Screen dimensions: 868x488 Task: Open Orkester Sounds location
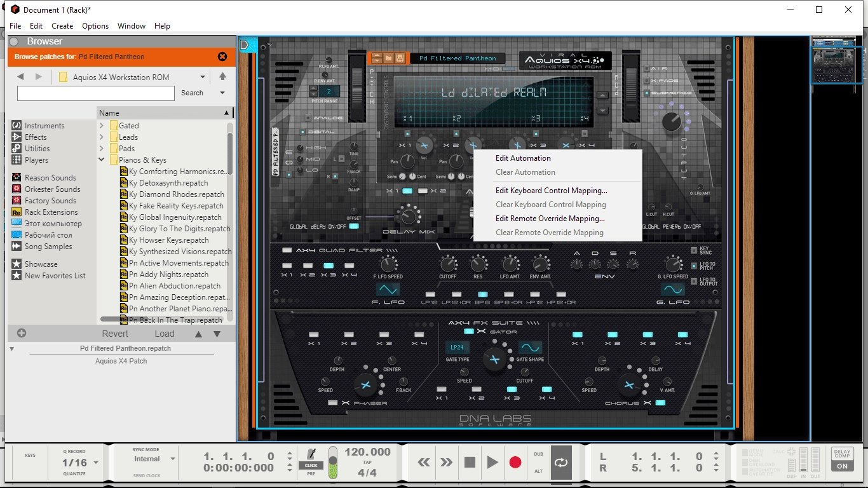(x=46, y=189)
